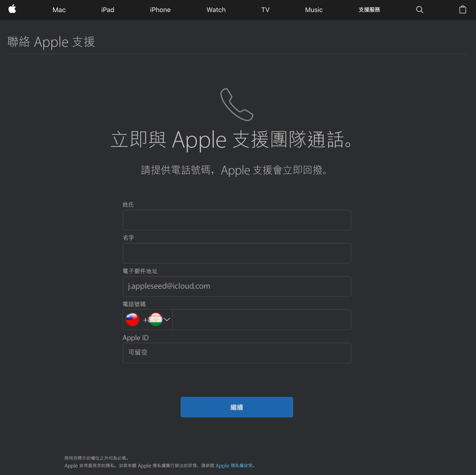Viewport: 476px width, 475px height.
Task: Go to the iPhone section
Action: (x=160, y=10)
